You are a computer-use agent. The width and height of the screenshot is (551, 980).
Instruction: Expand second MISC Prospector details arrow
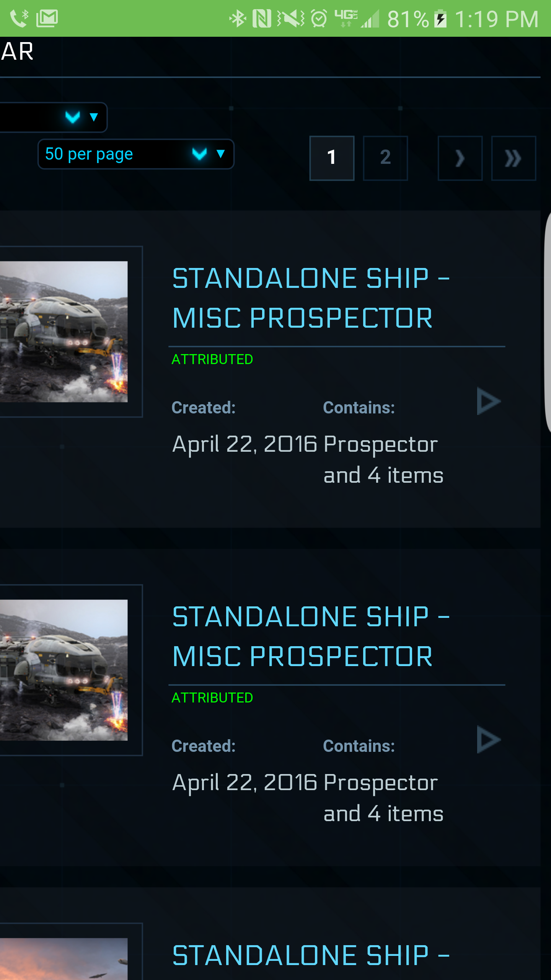(x=489, y=740)
